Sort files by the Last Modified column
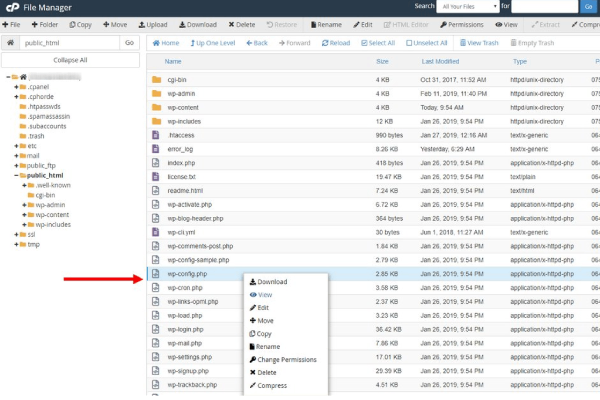600x400 pixels. click(x=440, y=61)
